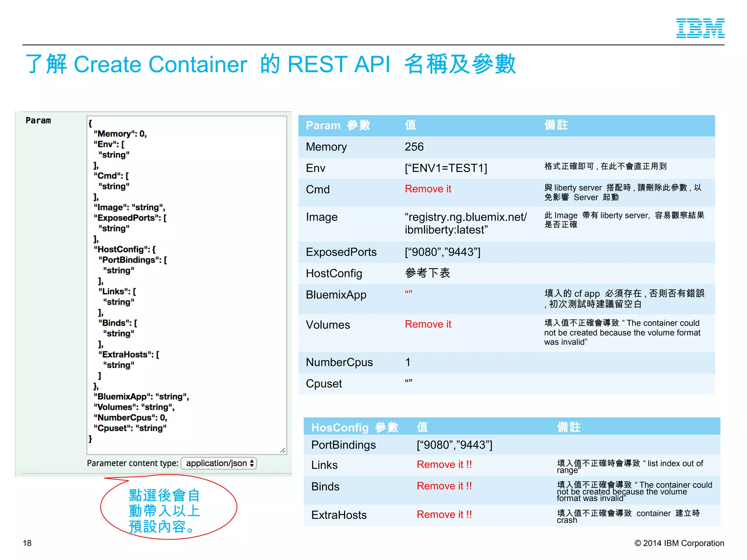
Task: Click the text area resize handle corner
Action: pos(283,450)
